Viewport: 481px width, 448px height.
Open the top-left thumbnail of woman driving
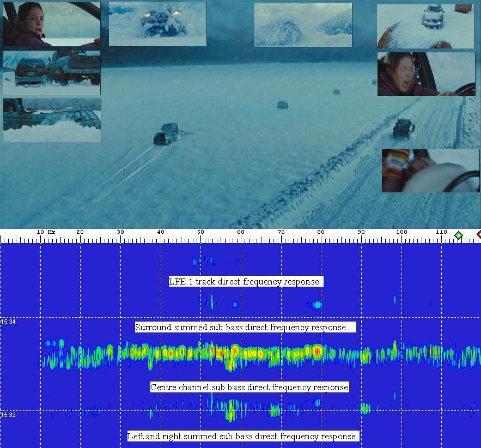pyautogui.click(x=52, y=25)
